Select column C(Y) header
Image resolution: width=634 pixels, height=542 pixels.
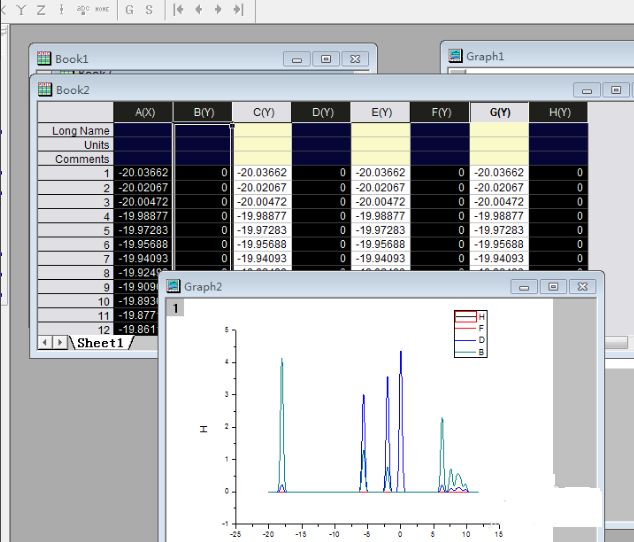click(262, 112)
